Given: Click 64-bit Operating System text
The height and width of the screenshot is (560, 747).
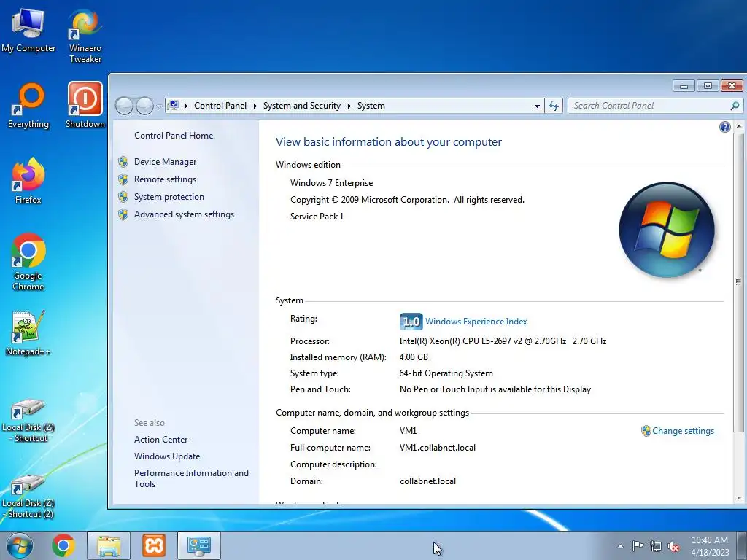Looking at the screenshot, I should tap(446, 373).
